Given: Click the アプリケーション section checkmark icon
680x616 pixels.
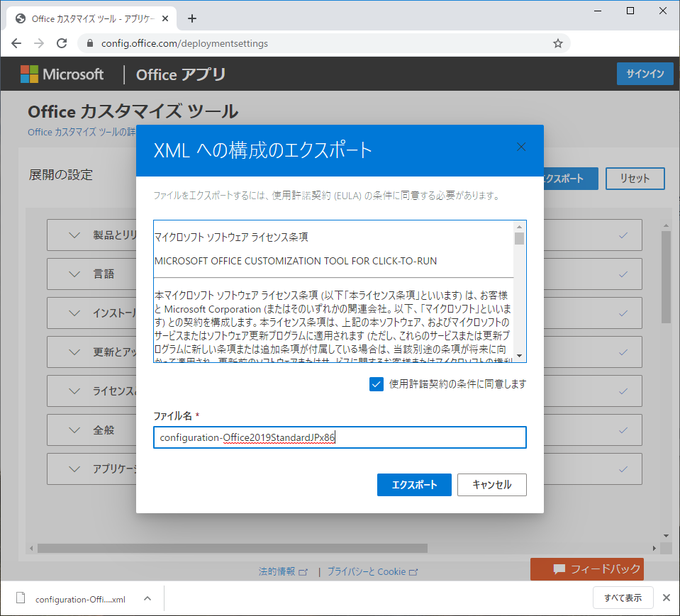Looking at the screenshot, I should (x=623, y=469).
